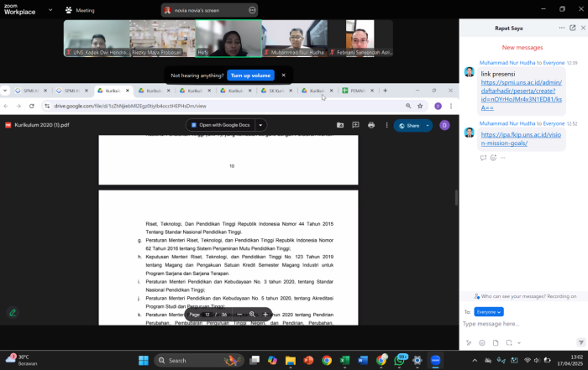This screenshot has width=588, height=370.
Task: Reply to the last chat message
Action: click(x=483, y=157)
